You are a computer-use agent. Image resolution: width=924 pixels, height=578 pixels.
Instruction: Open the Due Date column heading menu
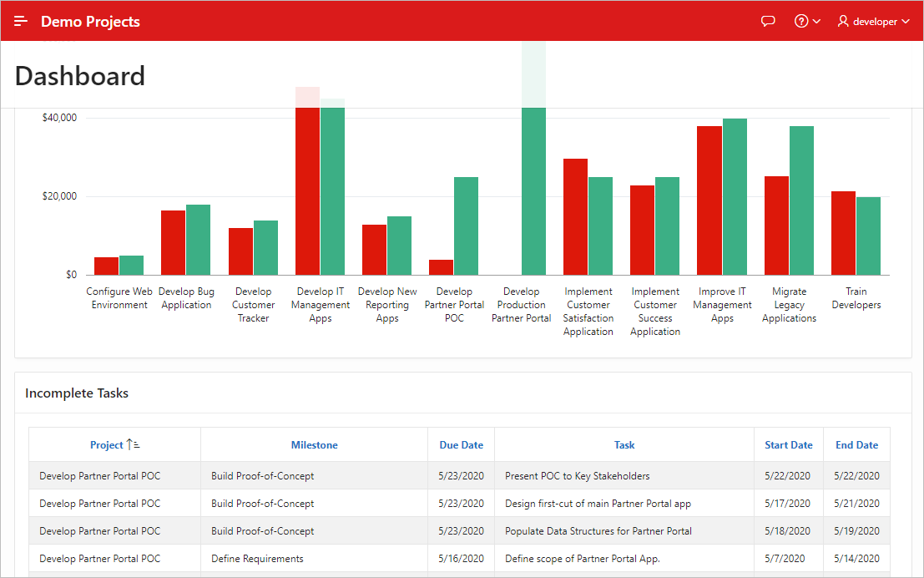461,444
